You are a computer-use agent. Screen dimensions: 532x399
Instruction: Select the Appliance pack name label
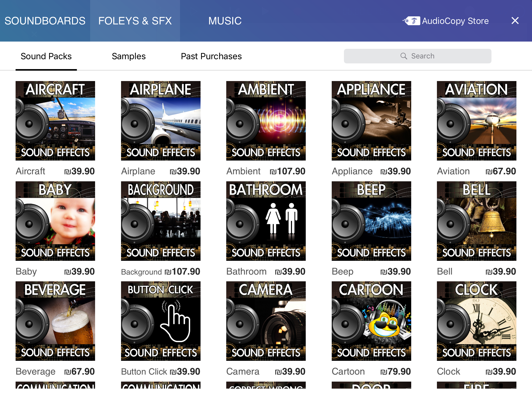(352, 171)
